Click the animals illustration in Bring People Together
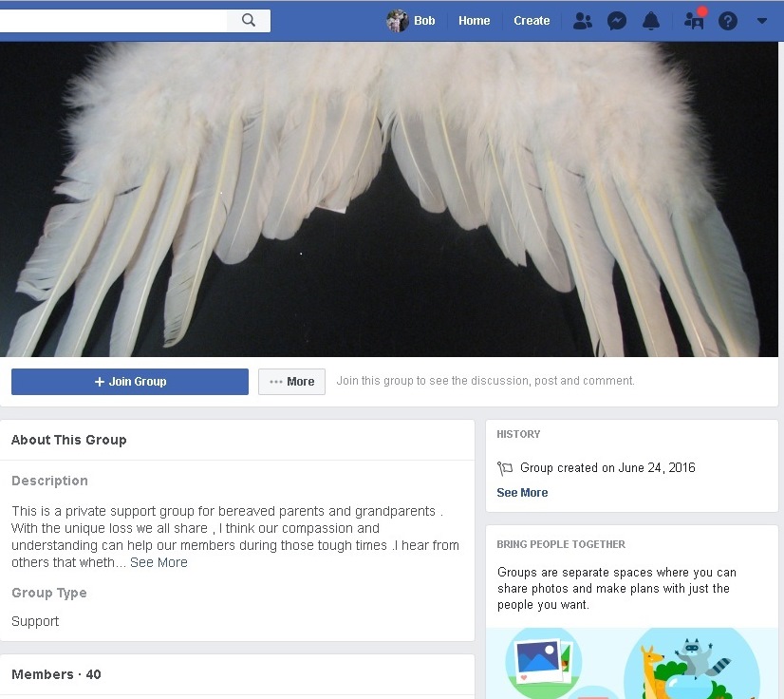 point(692,664)
